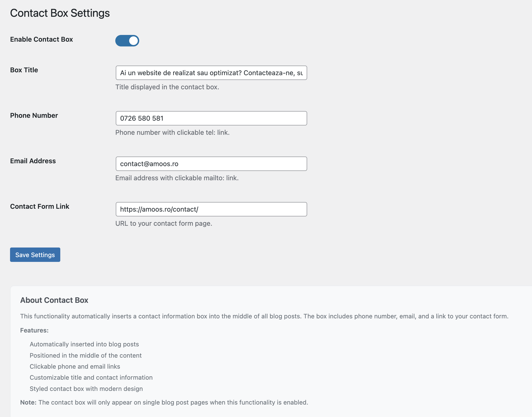Screen dimensions: 532x417
Task: Click 'Automatically inserted into blog posts' list item
Action: coord(84,344)
